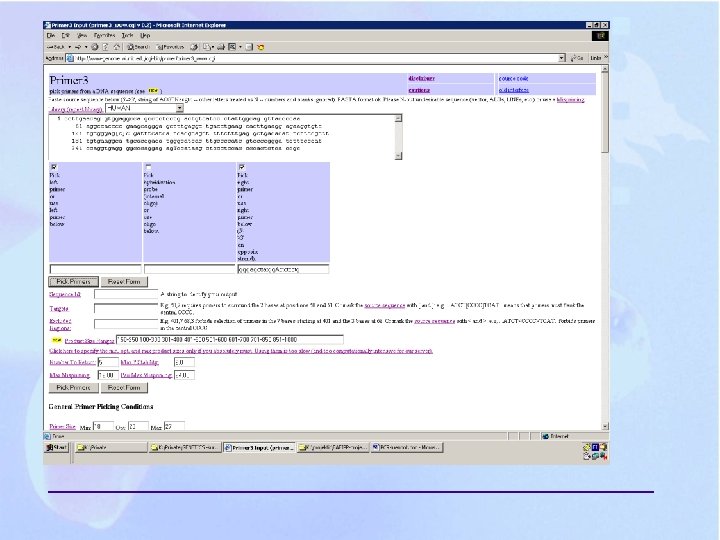720x540 pixels.
Task: Click the Stop loading icon
Action: 95,47
